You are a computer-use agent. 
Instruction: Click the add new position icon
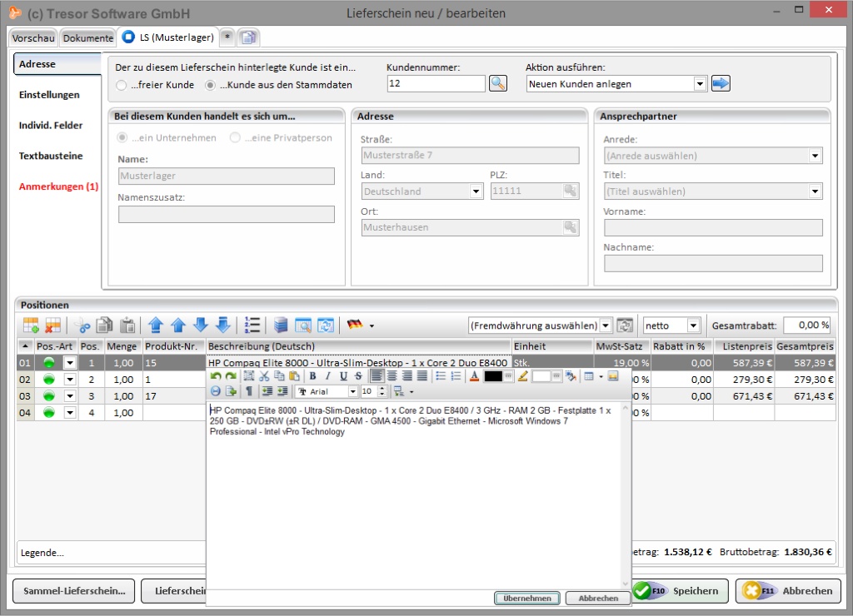31,325
